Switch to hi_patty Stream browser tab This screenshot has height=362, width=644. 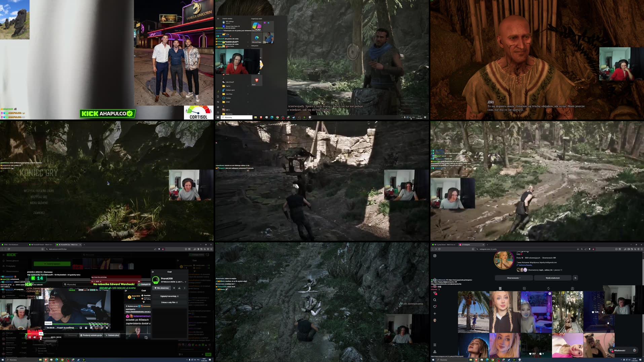(x=444, y=244)
